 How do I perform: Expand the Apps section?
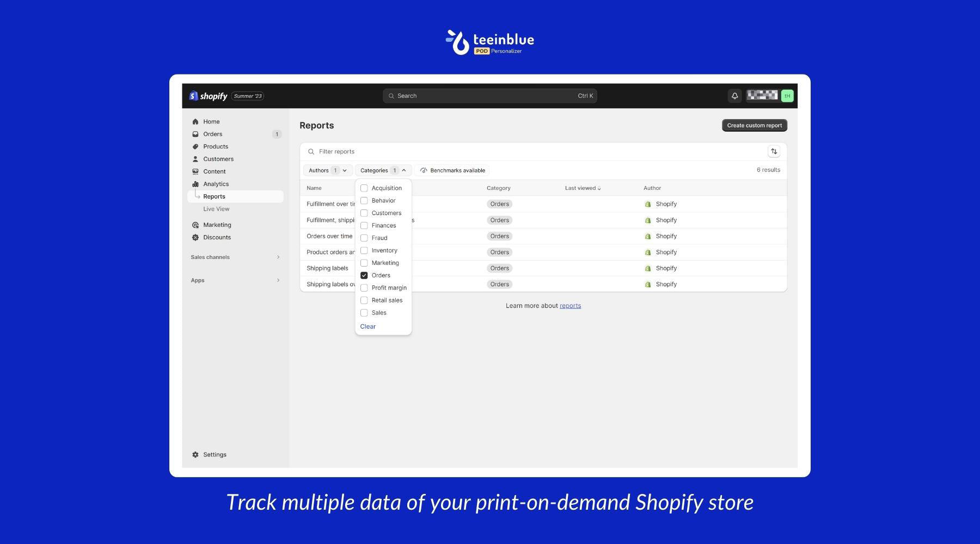[x=236, y=281]
